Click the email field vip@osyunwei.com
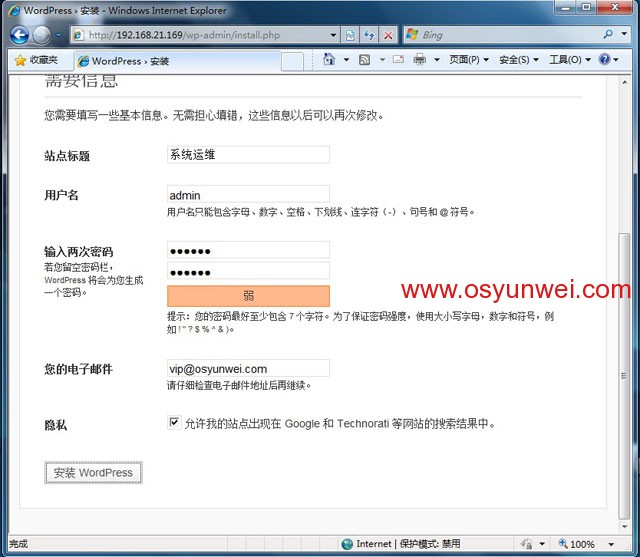The width and height of the screenshot is (640, 557). [248, 368]
